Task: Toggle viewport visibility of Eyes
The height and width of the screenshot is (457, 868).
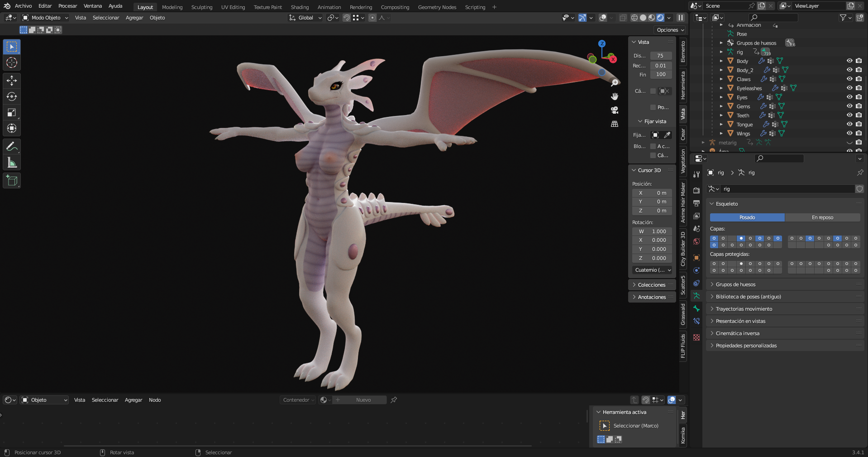Action: [849, 97]
